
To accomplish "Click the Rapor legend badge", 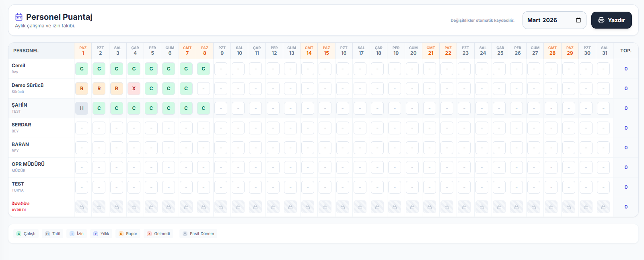I will 128,234.
